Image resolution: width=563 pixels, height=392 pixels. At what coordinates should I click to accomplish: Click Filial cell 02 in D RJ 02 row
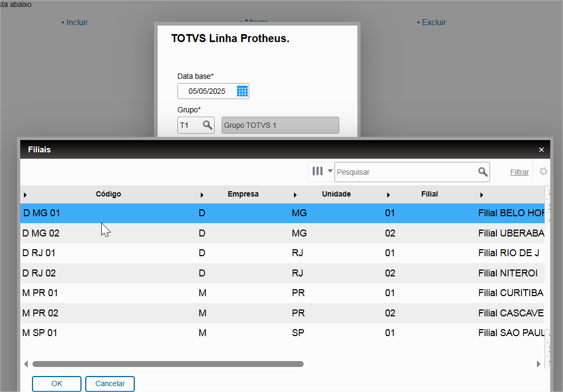point(390,273)
